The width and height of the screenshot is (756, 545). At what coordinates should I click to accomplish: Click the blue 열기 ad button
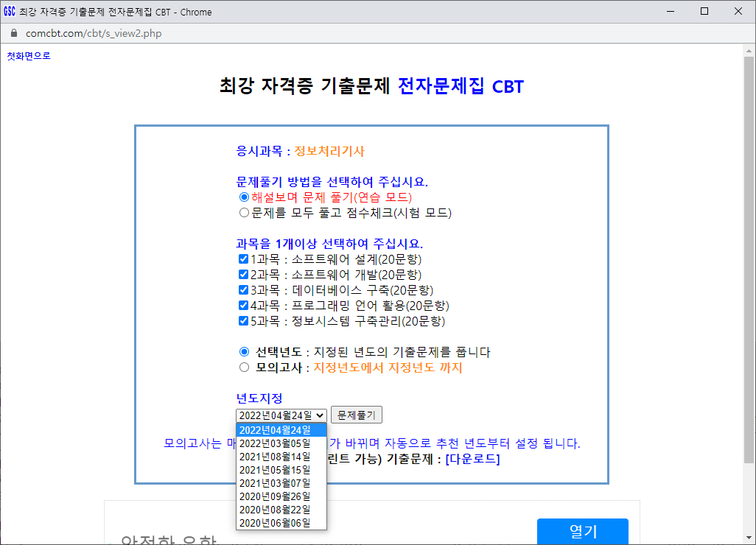582,532
